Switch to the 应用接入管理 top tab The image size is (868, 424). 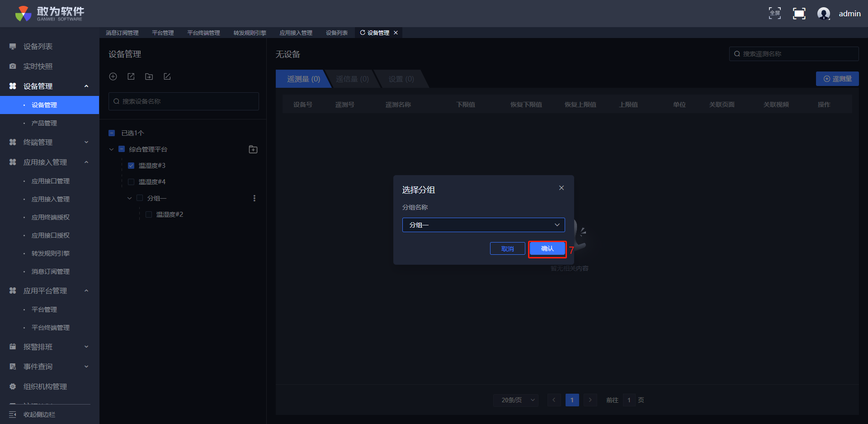point(296,33)
